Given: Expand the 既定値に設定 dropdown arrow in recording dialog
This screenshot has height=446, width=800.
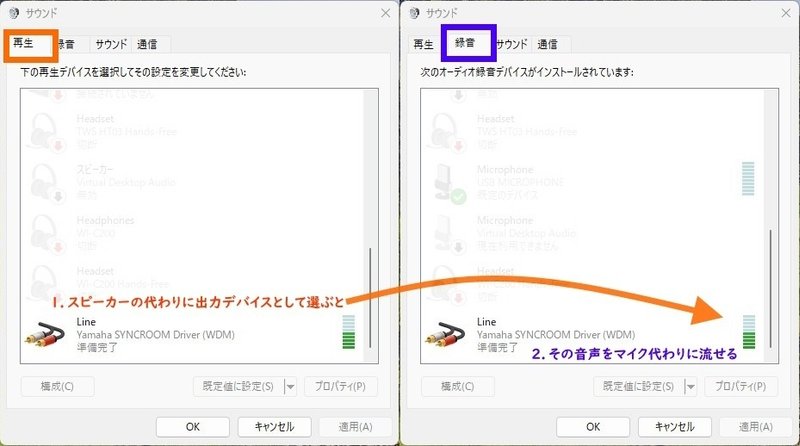Looking at the screenshot, I should (x=690, y=387).
